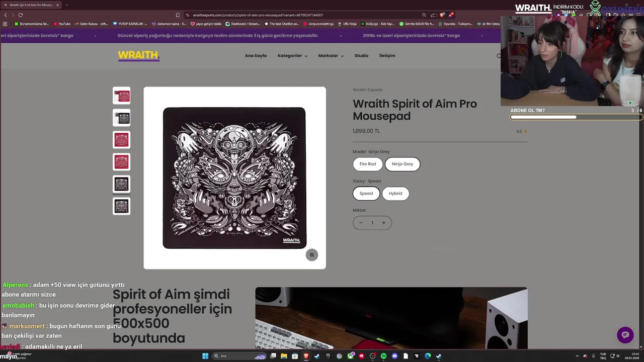This screenshot has width=644, height=362.
Task: Click the 1,899.00 TL price text
Action: click(366, 131)
